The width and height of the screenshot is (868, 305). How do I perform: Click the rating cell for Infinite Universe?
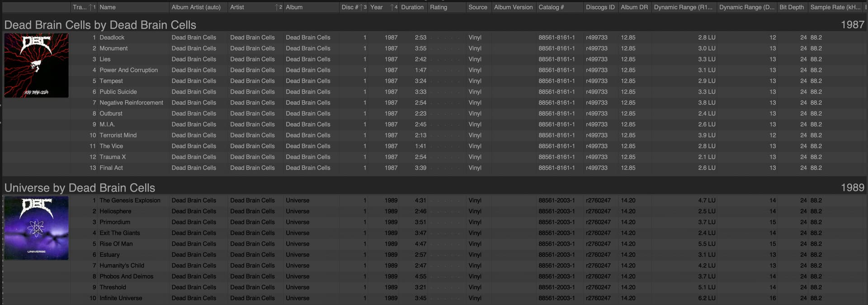(x=447, y=298)
